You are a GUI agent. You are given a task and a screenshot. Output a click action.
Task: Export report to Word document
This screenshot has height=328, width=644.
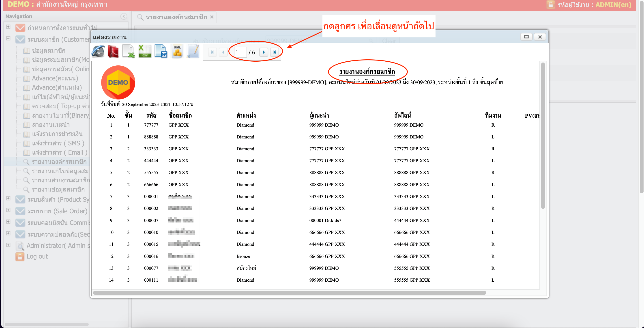tap(161, 51)
